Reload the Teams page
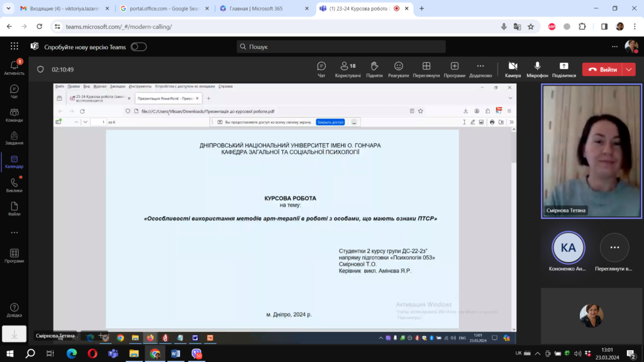 coord(40,26)
